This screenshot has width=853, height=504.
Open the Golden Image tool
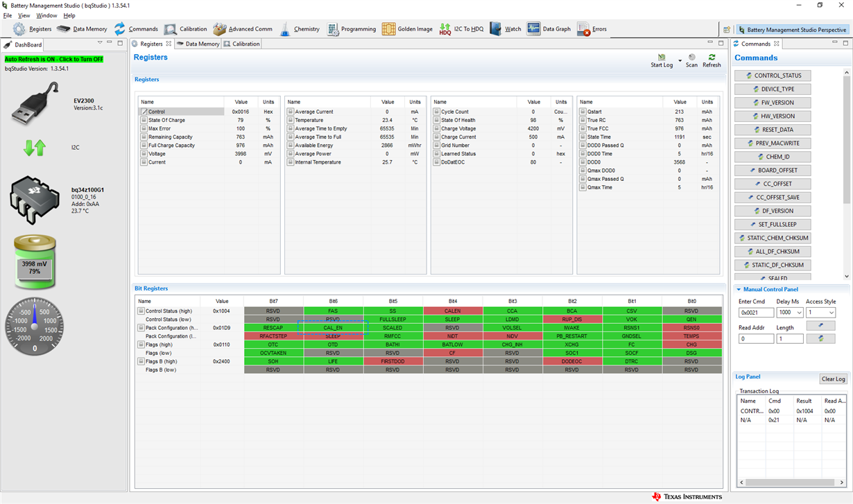(407, 29)
